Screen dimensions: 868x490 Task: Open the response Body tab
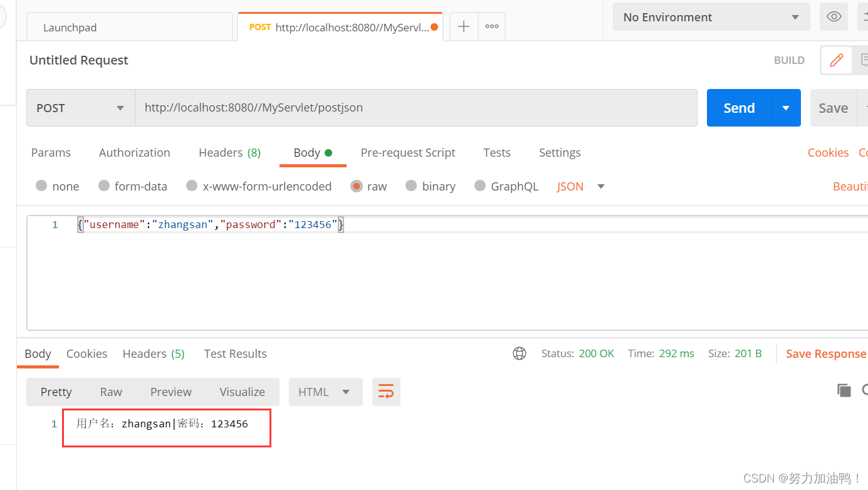[38, 353]
